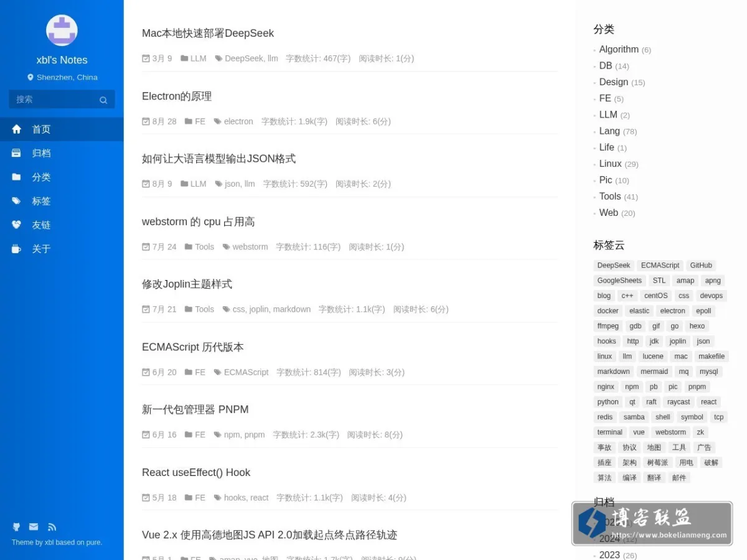
Task: Select the Linux (29) category
Action: coord(610,164)
